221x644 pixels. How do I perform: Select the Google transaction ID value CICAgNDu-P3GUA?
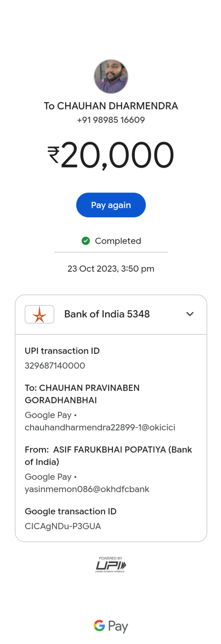(63, 526)
